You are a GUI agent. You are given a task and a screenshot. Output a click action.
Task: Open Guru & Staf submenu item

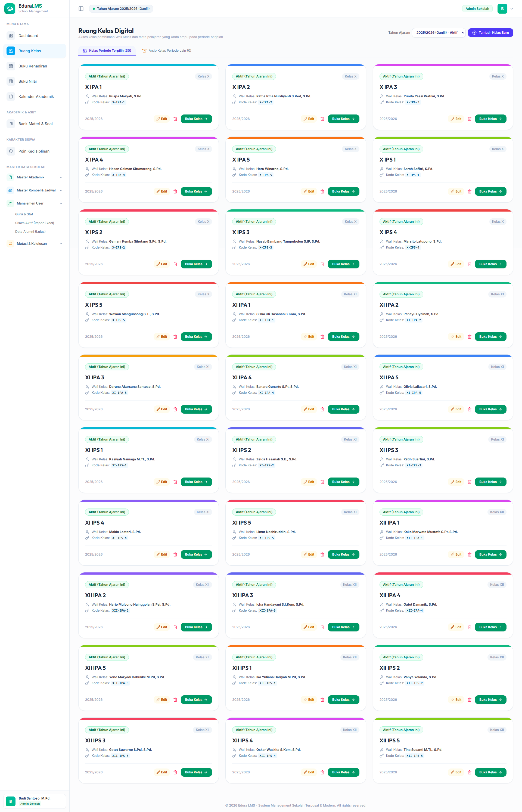[24, 214]
